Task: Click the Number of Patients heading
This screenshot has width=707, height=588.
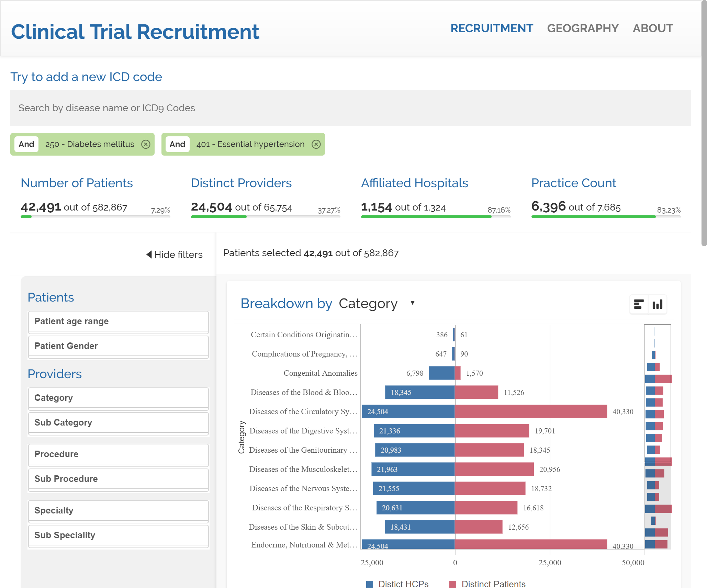Action: click(77, 183)
